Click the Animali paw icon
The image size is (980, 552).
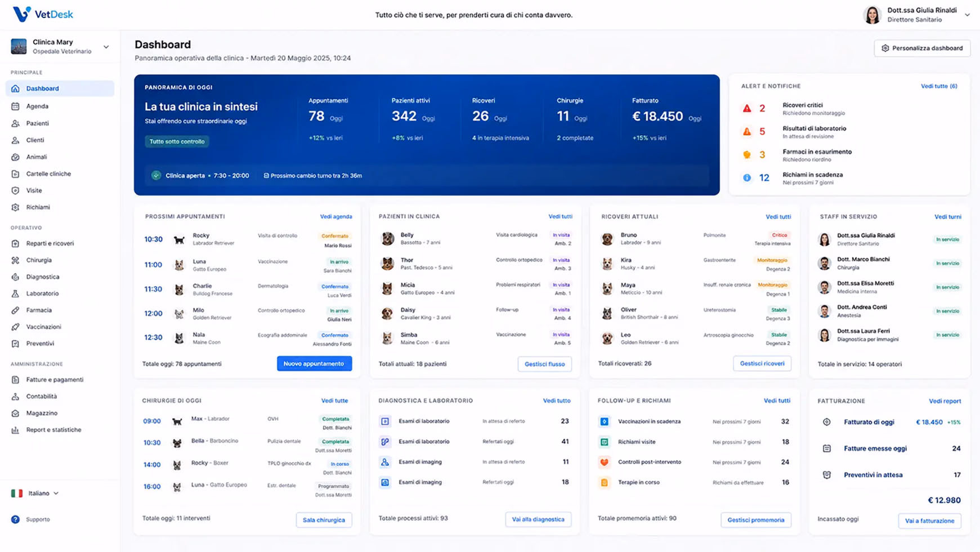pyautogui.click(x=15, y=157)
